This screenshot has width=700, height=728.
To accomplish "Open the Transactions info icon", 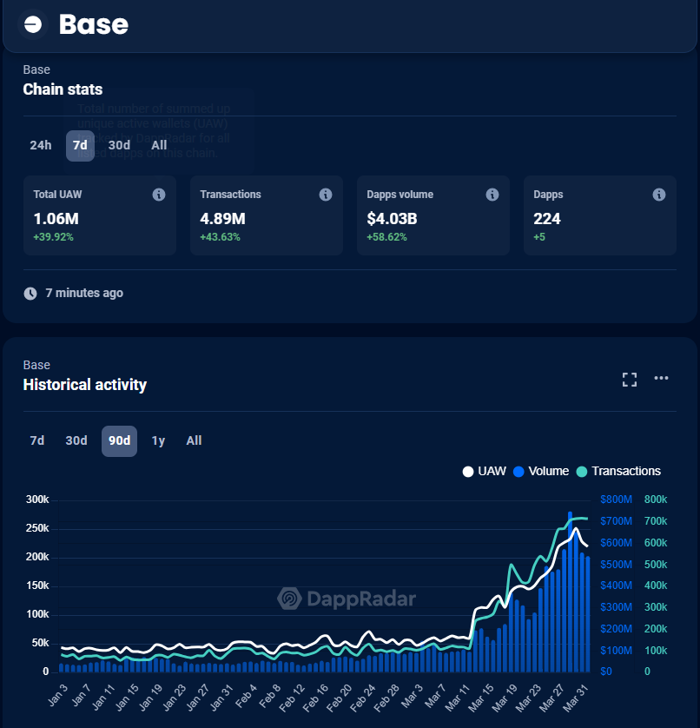I will pyautogui.click(x=326, y=195).
